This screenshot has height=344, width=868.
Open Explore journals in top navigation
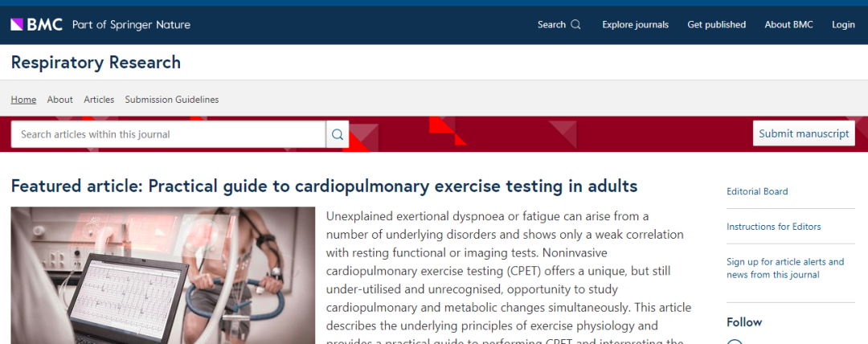(635, 24)
